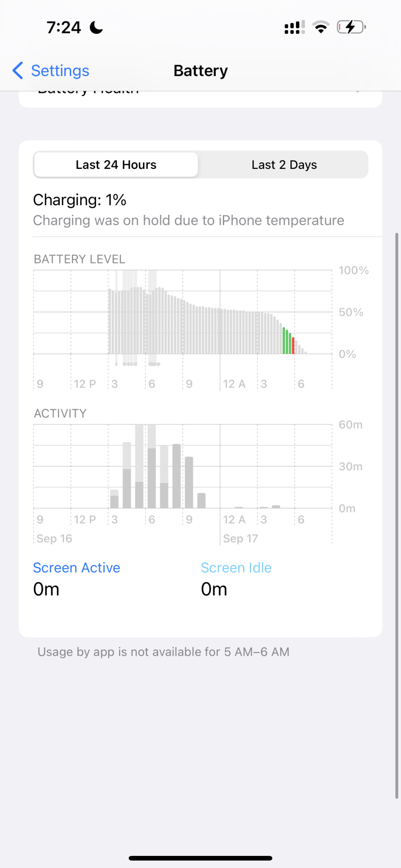Tap the cellular signal bars icon
This screenshot has width=401, height=868.
[x=294, y=27]
